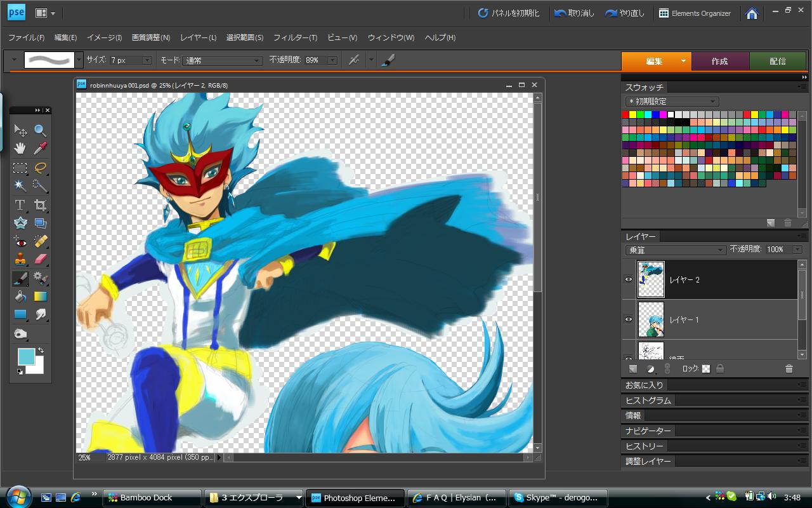Select the Clone Stamp tool
The width and height of the screenshot is (812, 508).
point(20,260)
